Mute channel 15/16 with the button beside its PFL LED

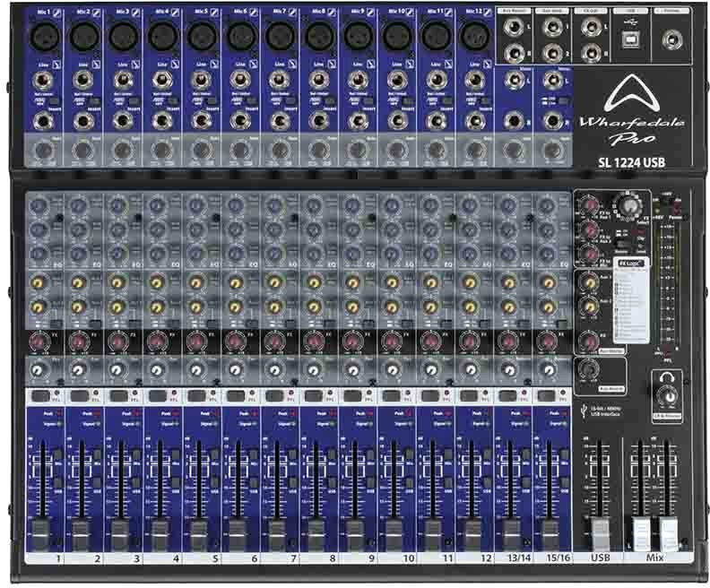pyautogui.click(x=548, y=396)
